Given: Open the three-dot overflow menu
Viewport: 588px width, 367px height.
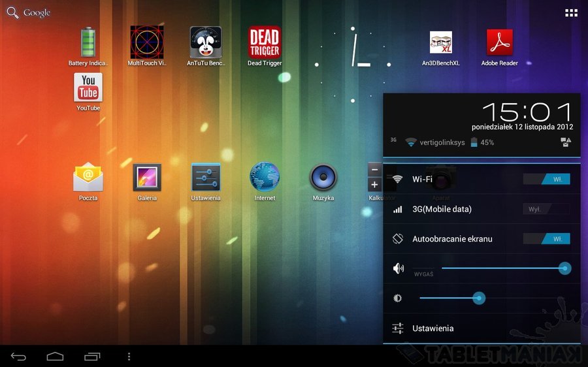Looking at the screenshot, I should coord(129,356).
